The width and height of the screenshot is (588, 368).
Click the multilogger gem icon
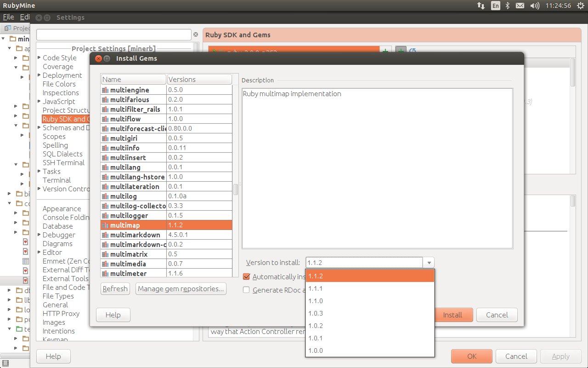pos(105,216)
